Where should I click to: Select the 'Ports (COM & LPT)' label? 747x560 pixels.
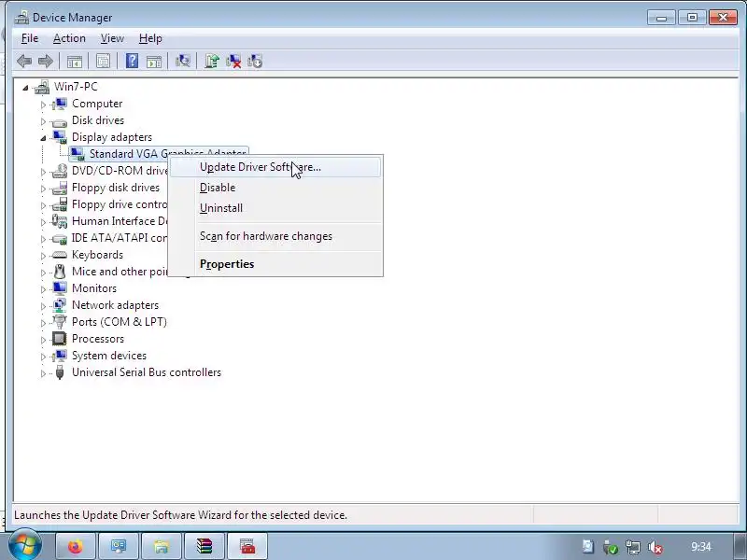[120, 322]
